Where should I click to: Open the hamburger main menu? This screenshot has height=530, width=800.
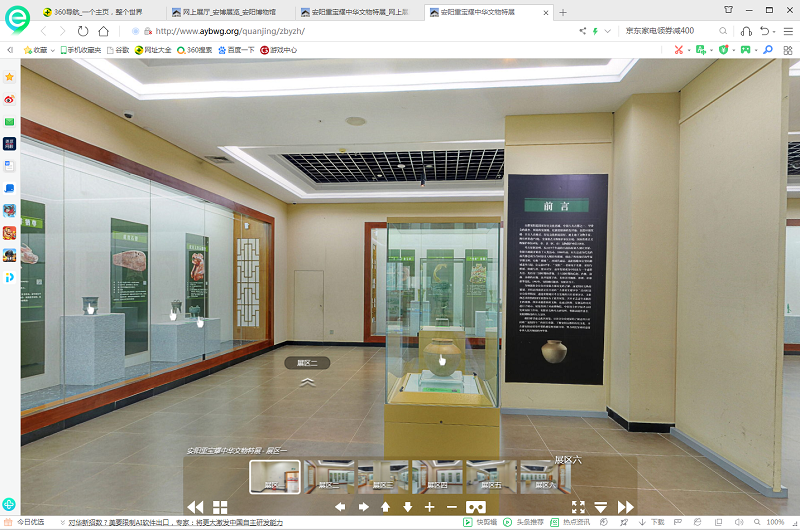pyautogui.click(x=788, y=31)
